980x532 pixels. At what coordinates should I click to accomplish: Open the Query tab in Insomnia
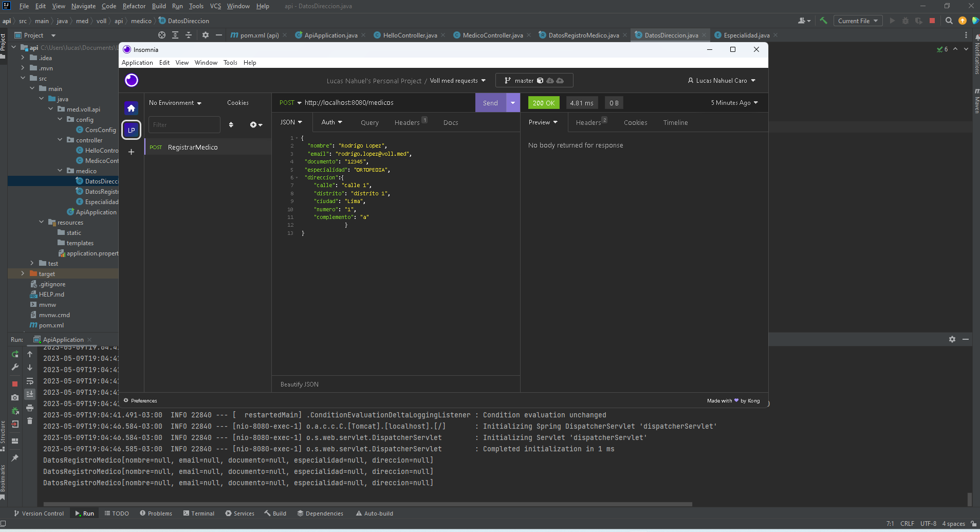[369, 123]
